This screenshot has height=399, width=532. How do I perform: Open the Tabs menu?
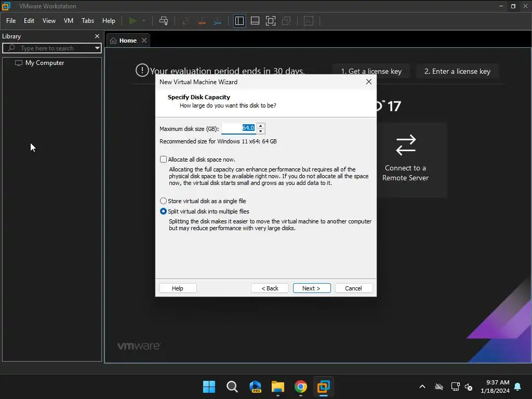87,21
